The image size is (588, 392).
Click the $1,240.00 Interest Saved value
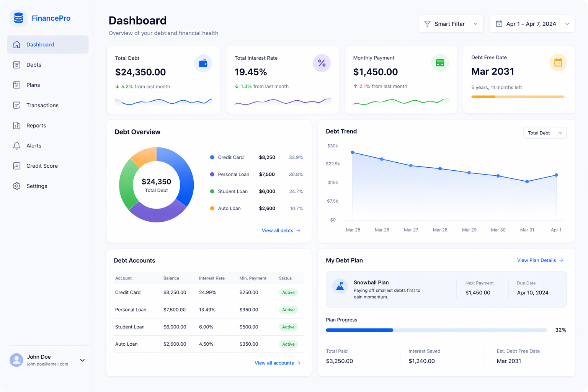coord(421,361)
